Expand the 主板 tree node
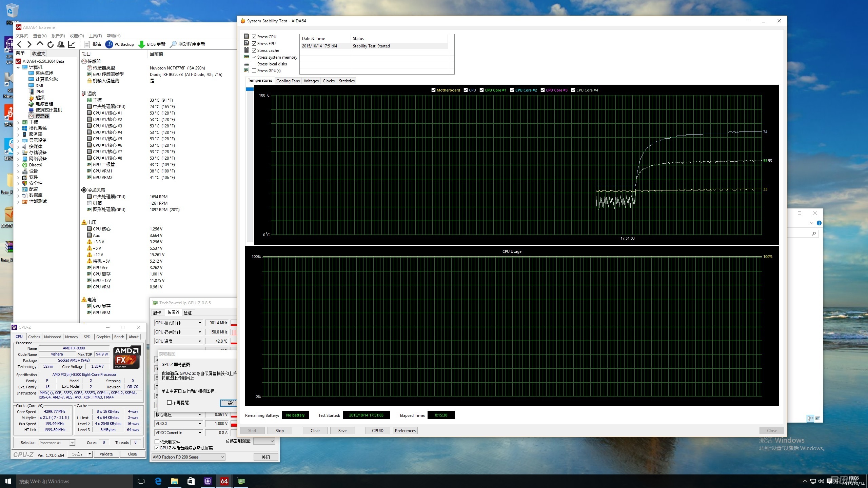 (18, 122)
